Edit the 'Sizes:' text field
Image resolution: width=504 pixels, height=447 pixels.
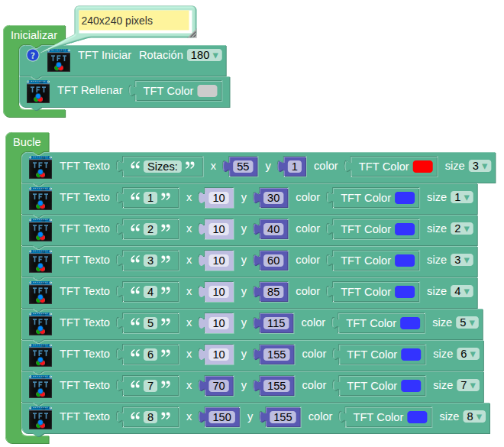[x=162, y=167]
